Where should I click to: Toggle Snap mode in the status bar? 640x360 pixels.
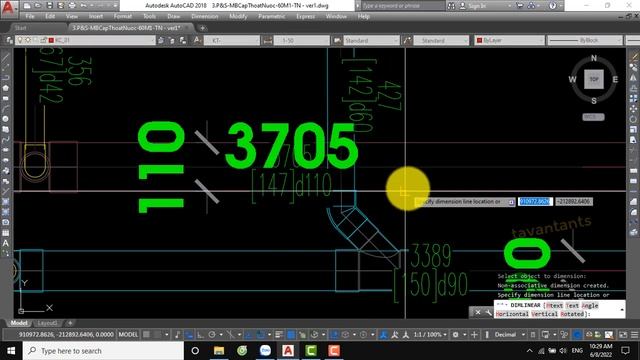point(157,335)
